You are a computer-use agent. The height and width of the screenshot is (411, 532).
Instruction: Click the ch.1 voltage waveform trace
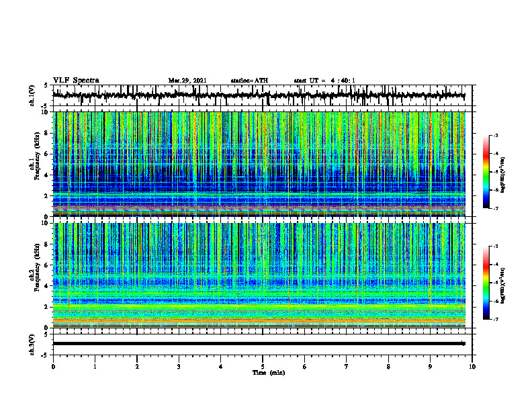point(259,95)
